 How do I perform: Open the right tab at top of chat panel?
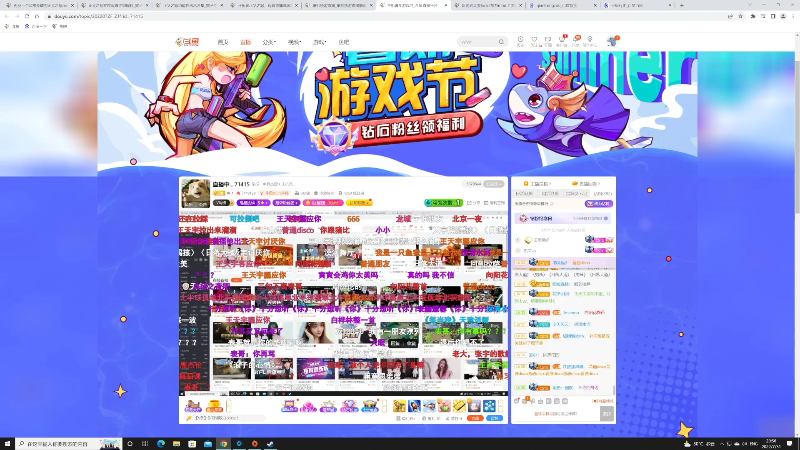(x=586, y=184)
